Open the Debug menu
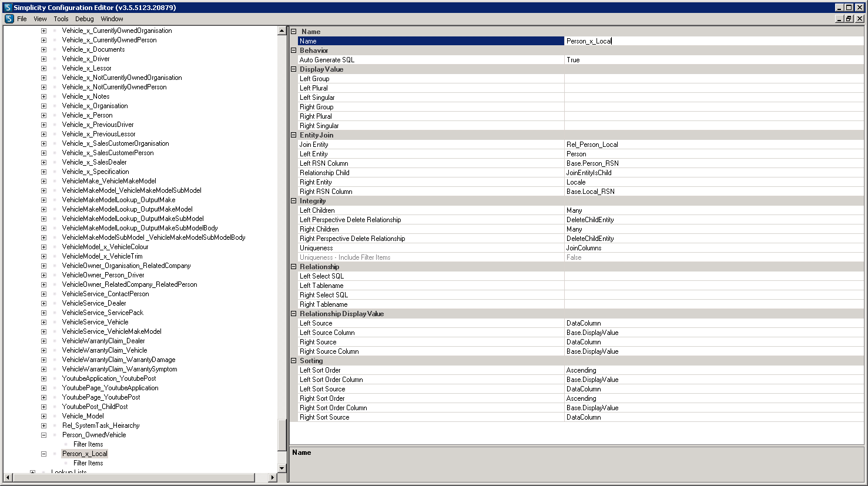 [x=84, y=19]
